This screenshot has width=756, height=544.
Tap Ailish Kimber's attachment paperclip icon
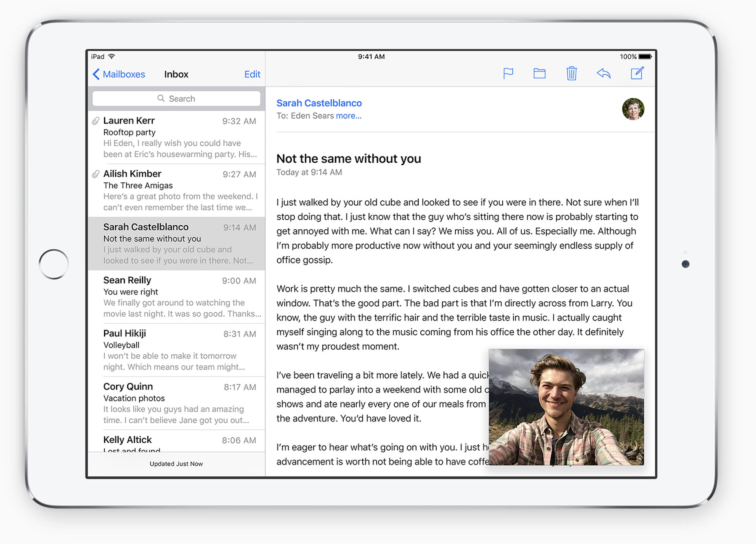[x=96, y=174]
